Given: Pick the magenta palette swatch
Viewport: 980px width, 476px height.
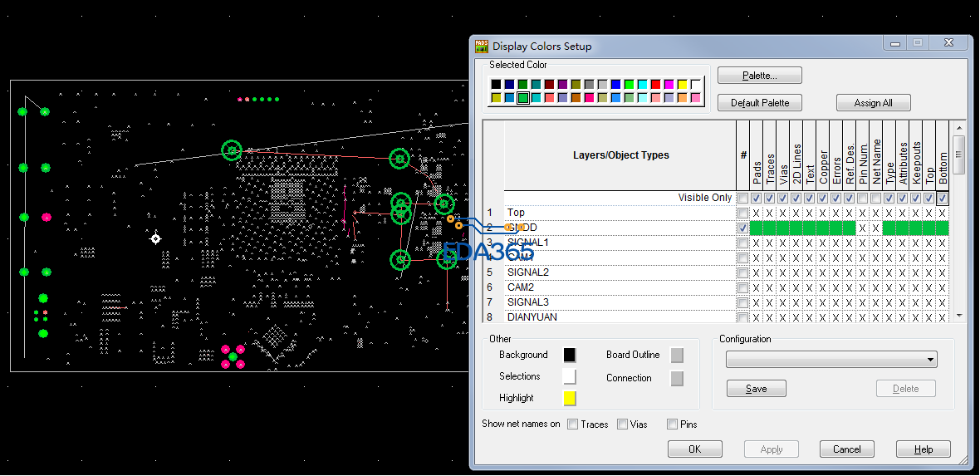Looking at the screenshot, I should (x=669, y=85).
